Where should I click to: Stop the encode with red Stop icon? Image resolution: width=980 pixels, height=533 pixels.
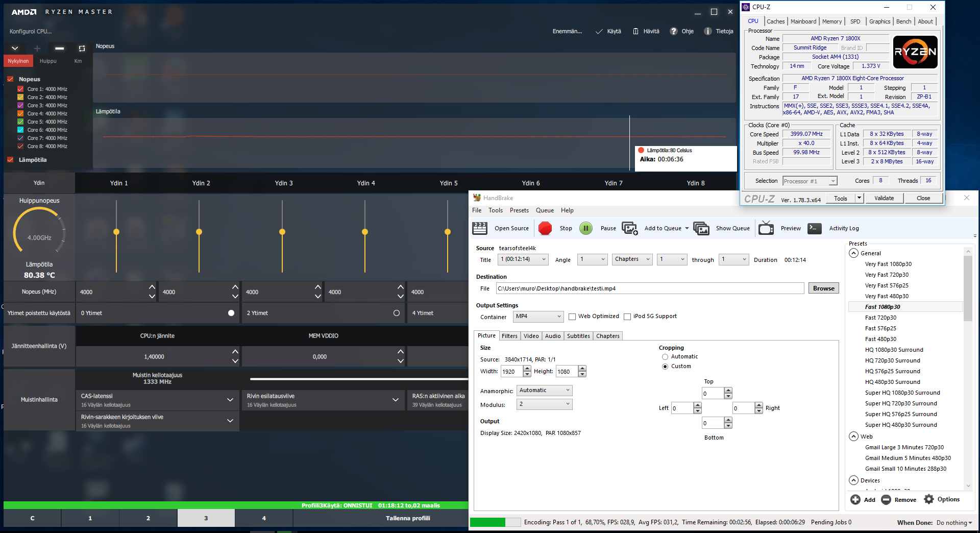545,228
